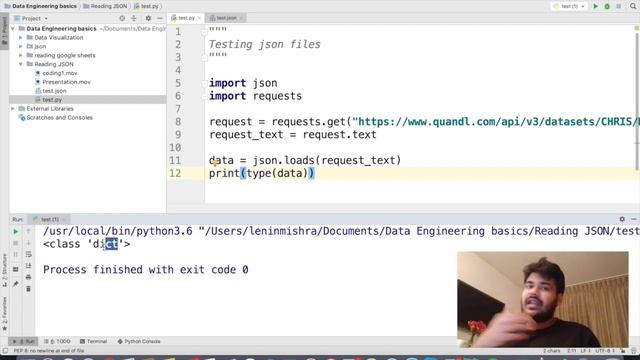Click Data Engineering basics breadcrumb
Image resolution: width=640 pixels, height=360 pixels.
point(40,6)
